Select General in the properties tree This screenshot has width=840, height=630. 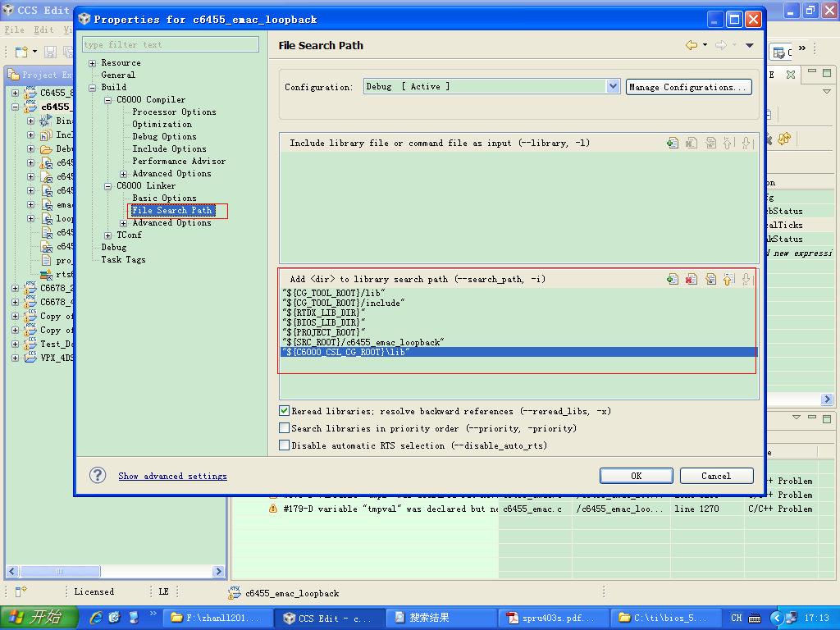[x=118, y=75]
